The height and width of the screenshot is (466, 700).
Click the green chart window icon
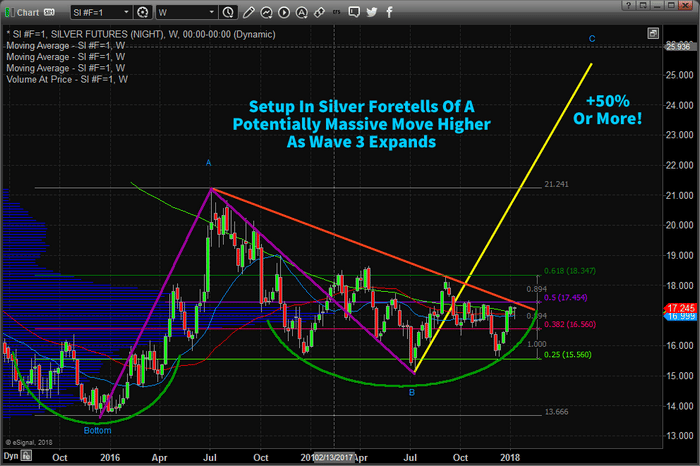point(8,12)
